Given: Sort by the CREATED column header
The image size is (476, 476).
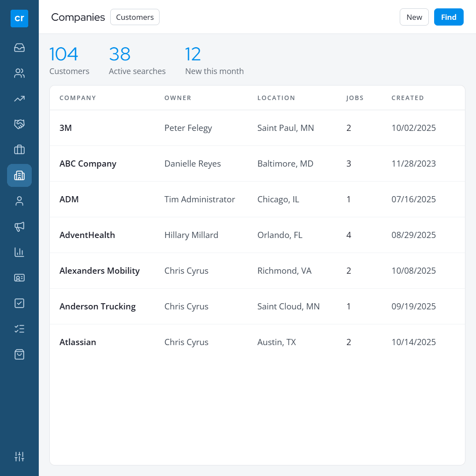Looking at the screenshot, I should click(408, 98).
